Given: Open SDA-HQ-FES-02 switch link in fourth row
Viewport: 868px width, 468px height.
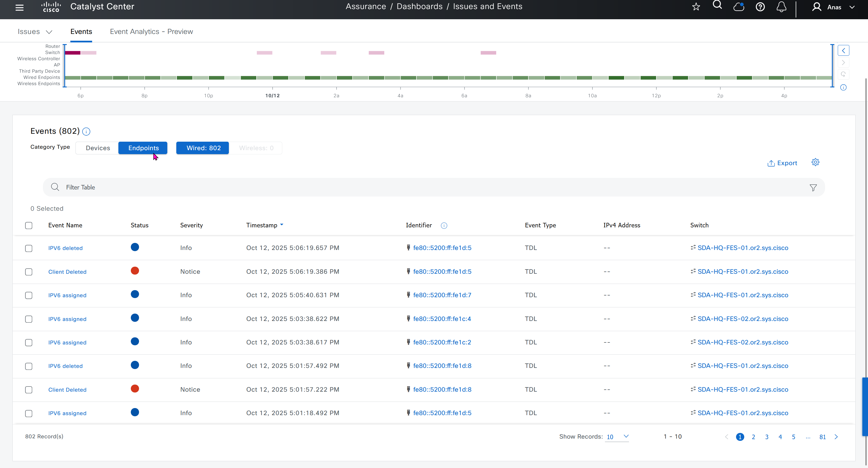Looking at the screenshot, I should pos(743,319).
